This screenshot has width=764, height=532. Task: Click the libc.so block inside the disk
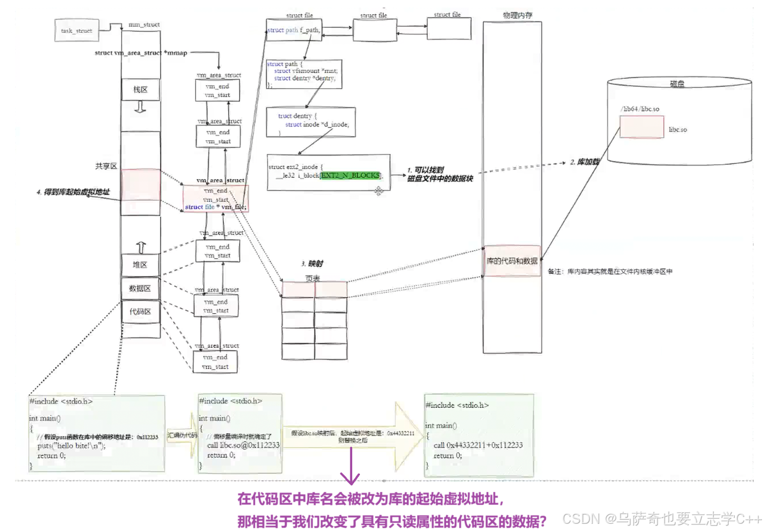tap(641, 127)
